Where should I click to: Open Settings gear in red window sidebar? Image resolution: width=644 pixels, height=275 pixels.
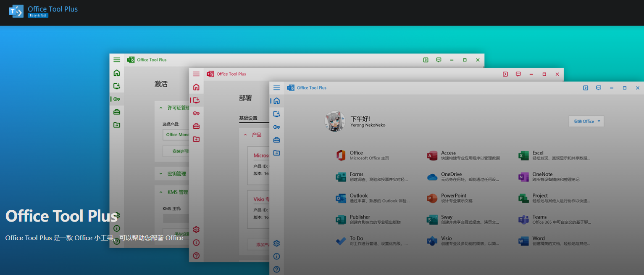point(196,230)
